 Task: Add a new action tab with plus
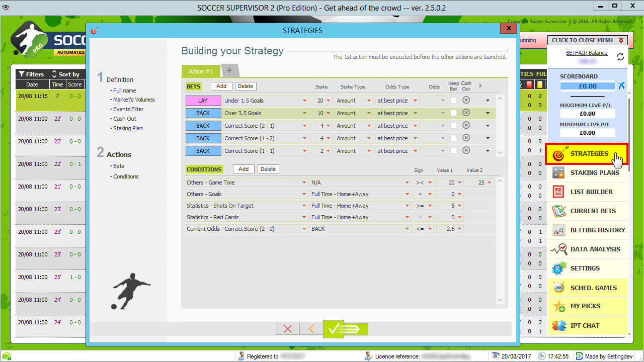tap(229, 71)
